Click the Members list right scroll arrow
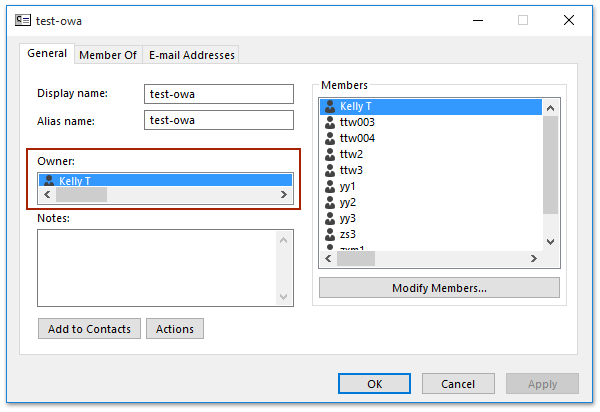 pos(534,259)
